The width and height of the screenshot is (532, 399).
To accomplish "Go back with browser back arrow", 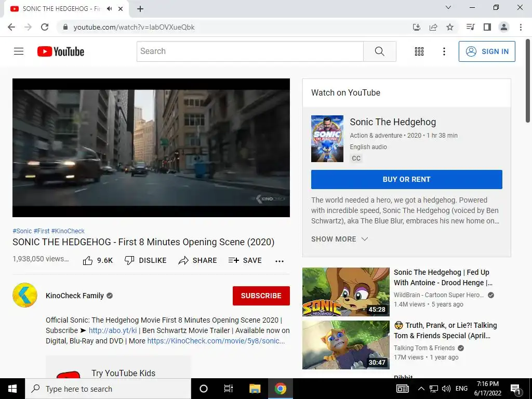I will point(11,27).
